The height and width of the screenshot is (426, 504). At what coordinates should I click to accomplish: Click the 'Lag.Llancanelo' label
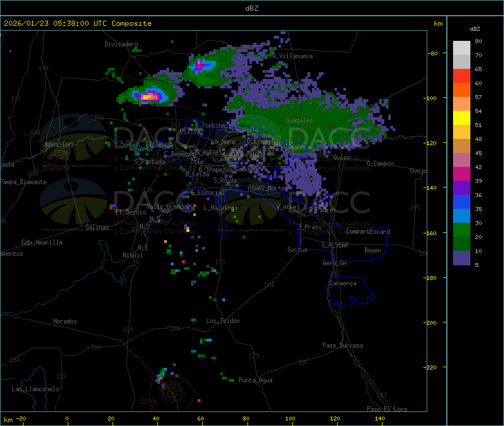tap(35, 389)
